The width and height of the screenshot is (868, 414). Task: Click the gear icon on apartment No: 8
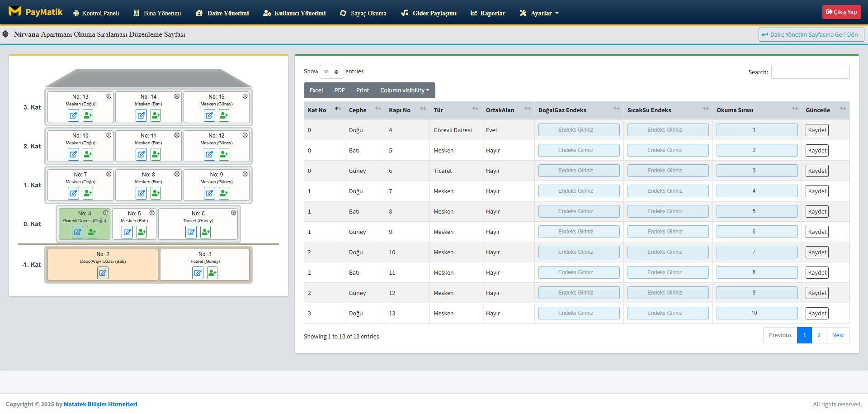click(x=177, y=174)
